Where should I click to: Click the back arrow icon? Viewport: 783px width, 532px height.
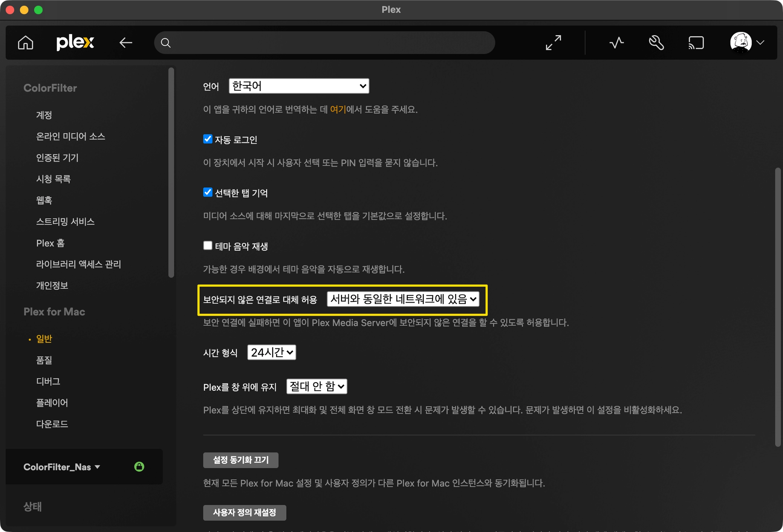[x=125, y=42]
